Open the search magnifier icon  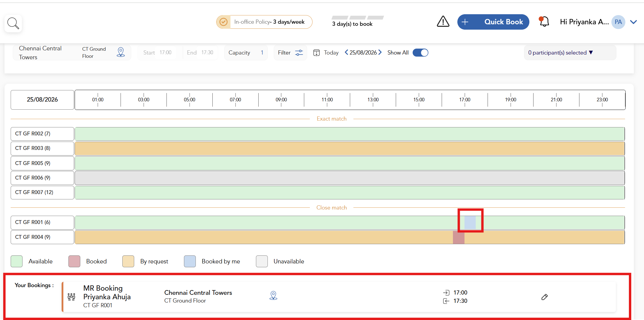pyautogui.click(x=13, y=23)
